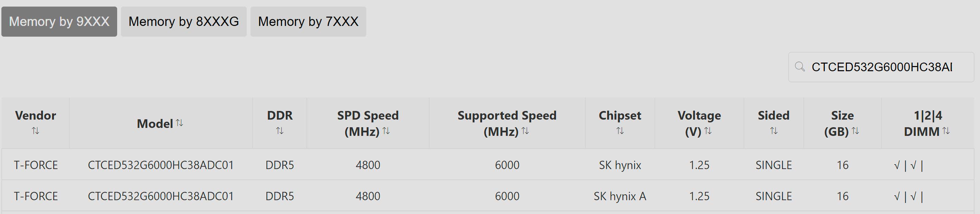The image size is (980, 214).
Task: Click the 1|2|4 DIMM sort icon
Action: (x=946, y=131)
